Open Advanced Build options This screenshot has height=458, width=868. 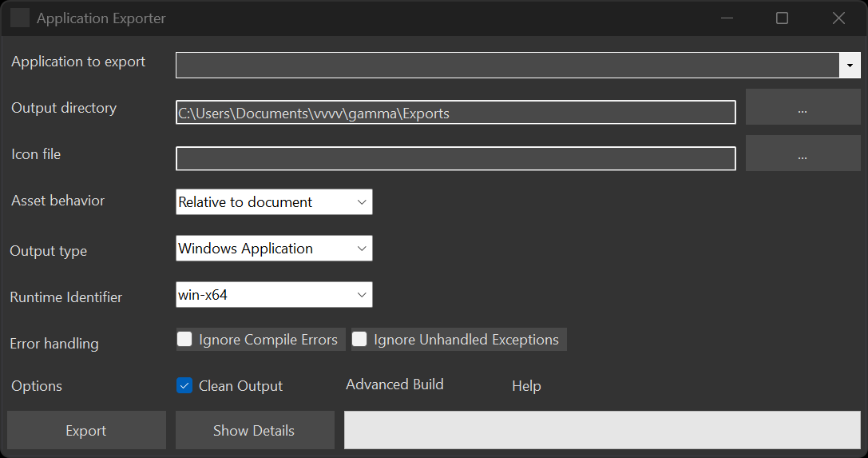tap(394, 384)
